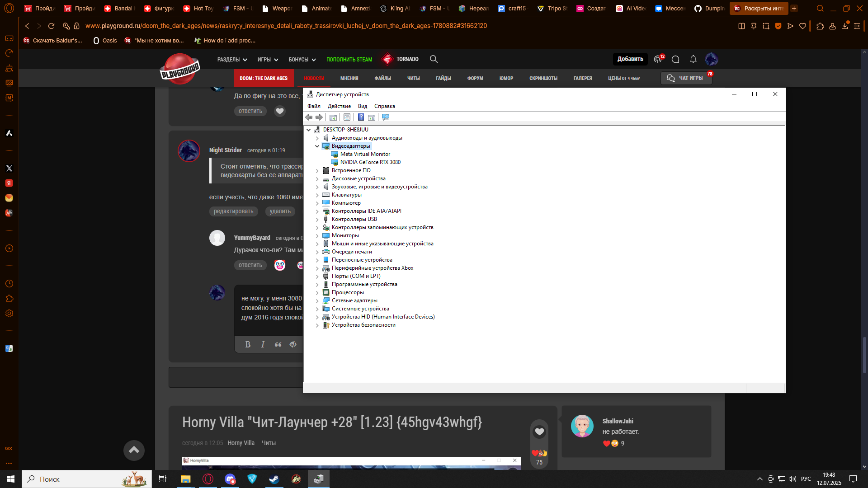Expand Аудиовходы и аудиовыходы node
The width and height of the screenshot is (868, 488).
click(317, 138)
